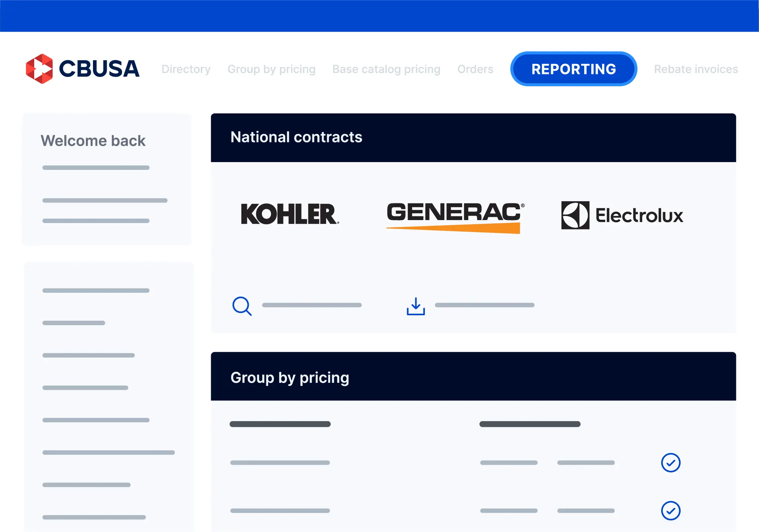Click the National contracts panel header
Screen dimensions: 759x532
[x=473, y=138]
